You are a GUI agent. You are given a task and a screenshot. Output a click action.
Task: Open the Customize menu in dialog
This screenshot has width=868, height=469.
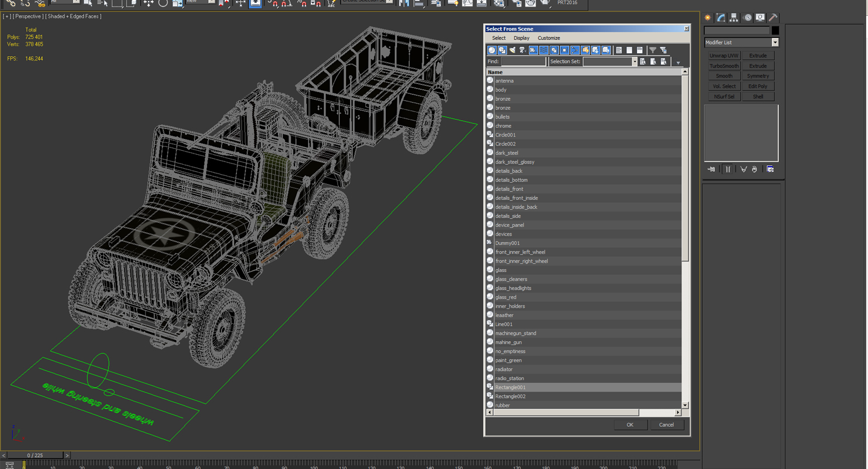549,38
